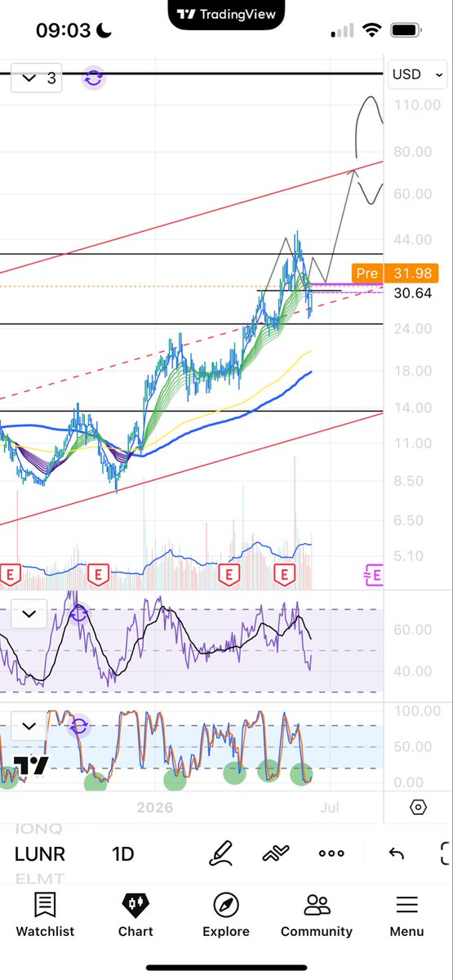Change the 1D timeframe interval
The height and width of the screenshot is (980, 453).
click(x=123, y=854)
